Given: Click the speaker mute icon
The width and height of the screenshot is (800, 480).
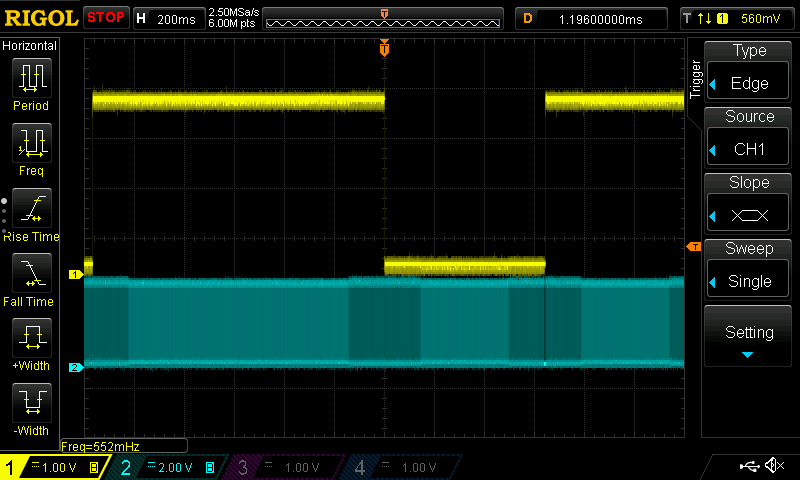Looking at the screenshot, I should 773,466.
